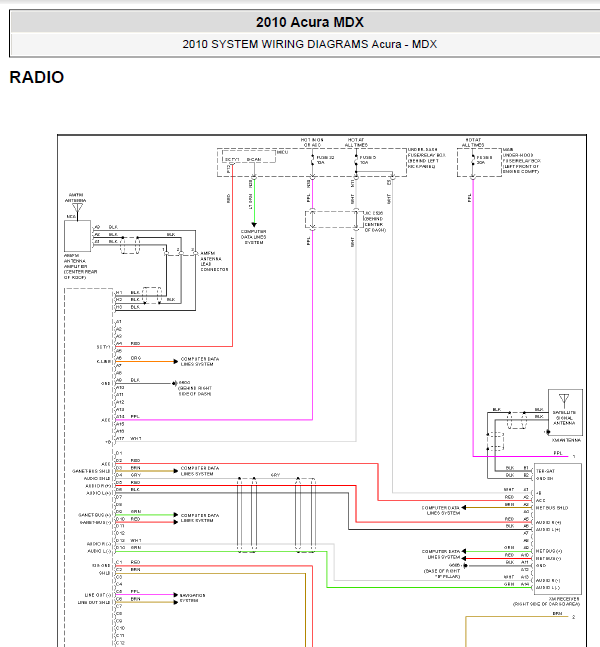Screen dimensions: 600x647
Task: Click the "B-CAN" terminal label in the MICU
Action: click(254, 159)
